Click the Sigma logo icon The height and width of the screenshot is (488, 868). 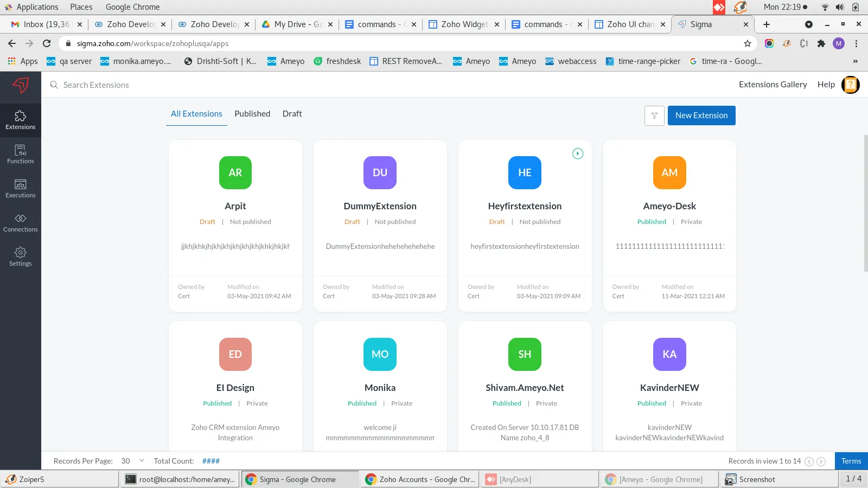[21, 85]
